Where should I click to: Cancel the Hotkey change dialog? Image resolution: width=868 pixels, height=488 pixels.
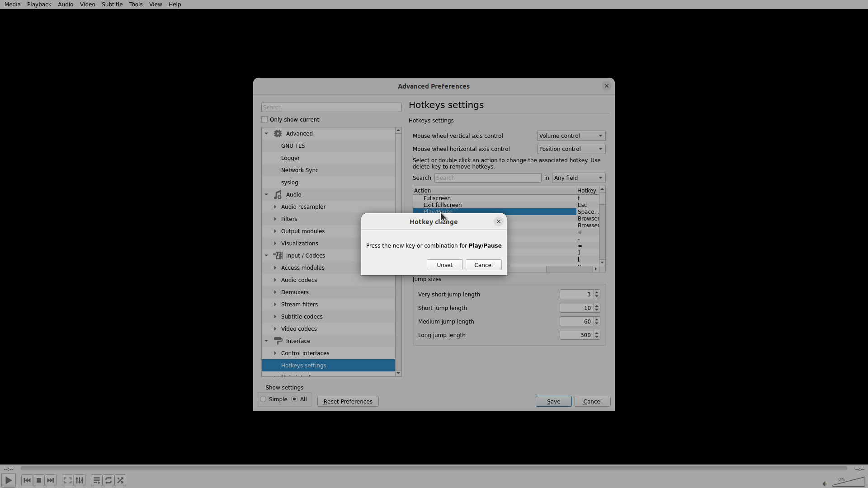[x=483, y=265]
